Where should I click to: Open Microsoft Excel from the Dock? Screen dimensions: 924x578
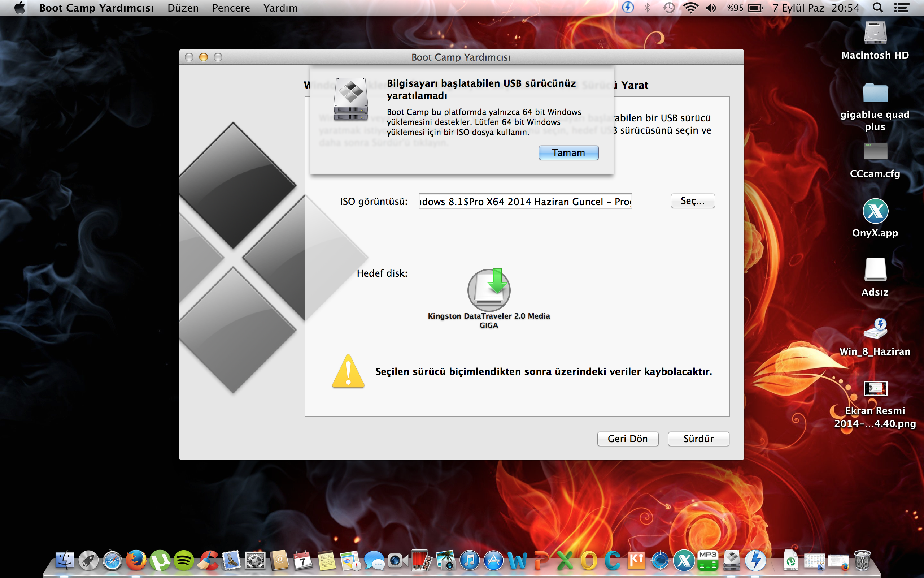click(565, 561)
